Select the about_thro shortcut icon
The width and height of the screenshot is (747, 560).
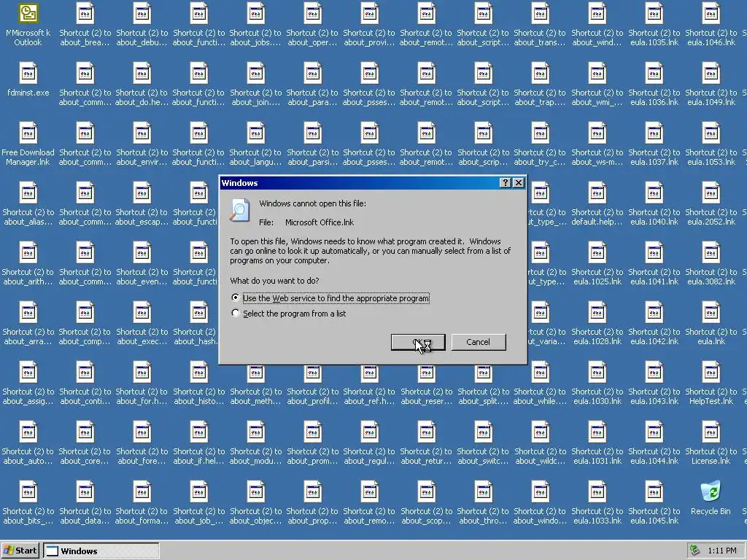pyautogui.click(x=483, y=492)
